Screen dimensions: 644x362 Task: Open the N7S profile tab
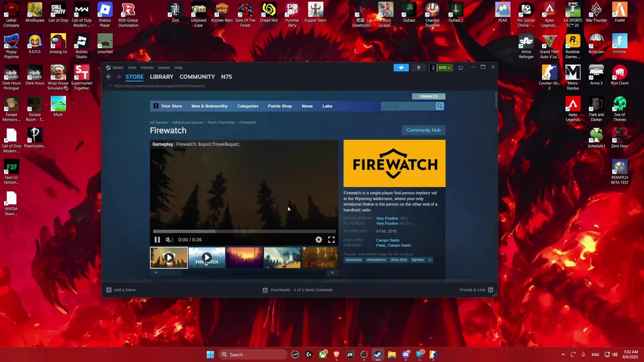pyautogui.click(x=226, y=77)
